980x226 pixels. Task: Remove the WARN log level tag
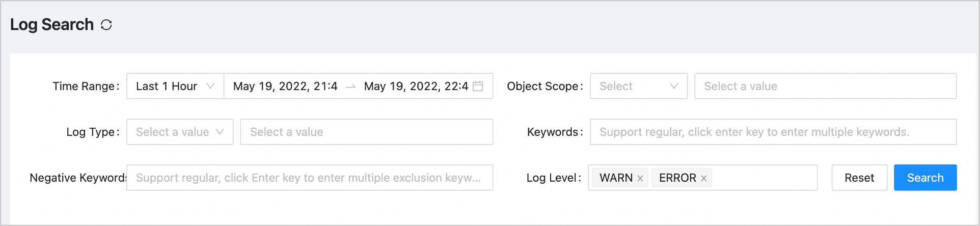click(x=640, y=178)
